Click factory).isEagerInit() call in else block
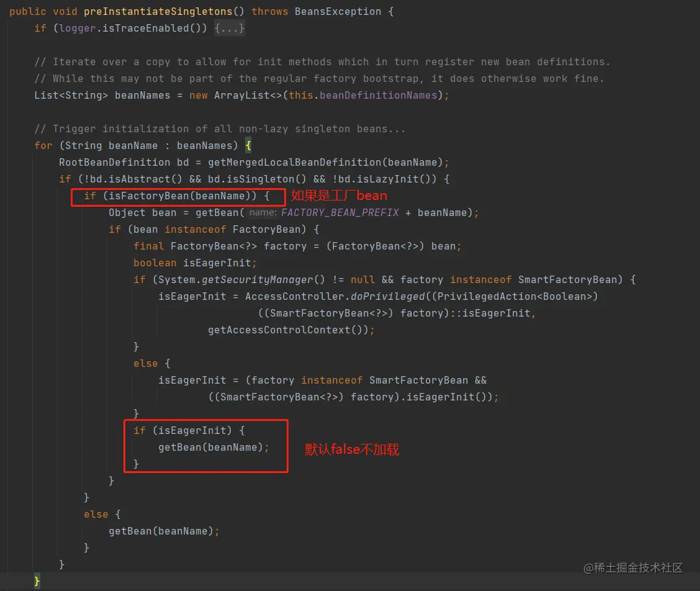Image resolution: width=700 pixels, height=591 pixels. point(421,397)
